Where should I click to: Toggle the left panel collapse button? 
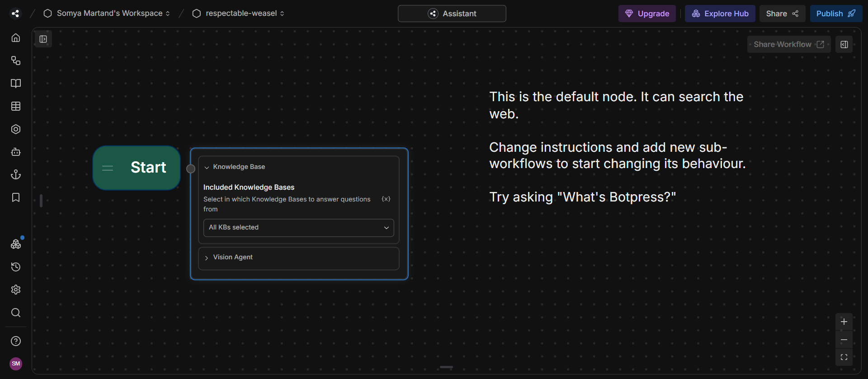43,39
